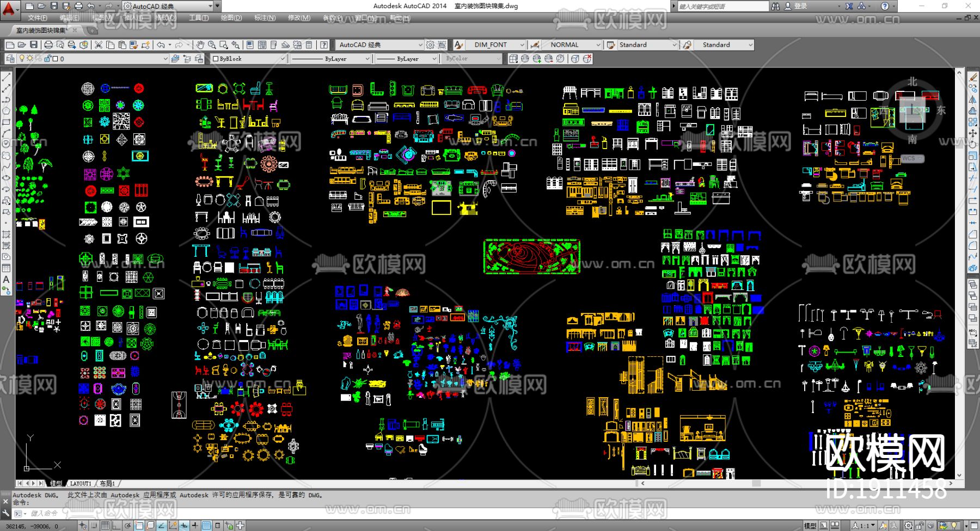The height and width of the screenshot is (531, 980).
Task: Select the Pan hand tool
Action: coord(200,45)
